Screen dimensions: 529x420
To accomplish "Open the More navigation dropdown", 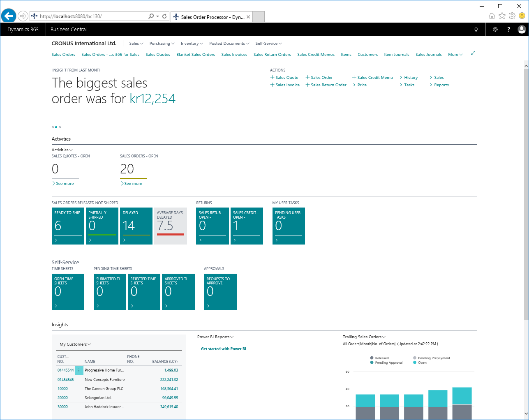I will tap(455, 55).
